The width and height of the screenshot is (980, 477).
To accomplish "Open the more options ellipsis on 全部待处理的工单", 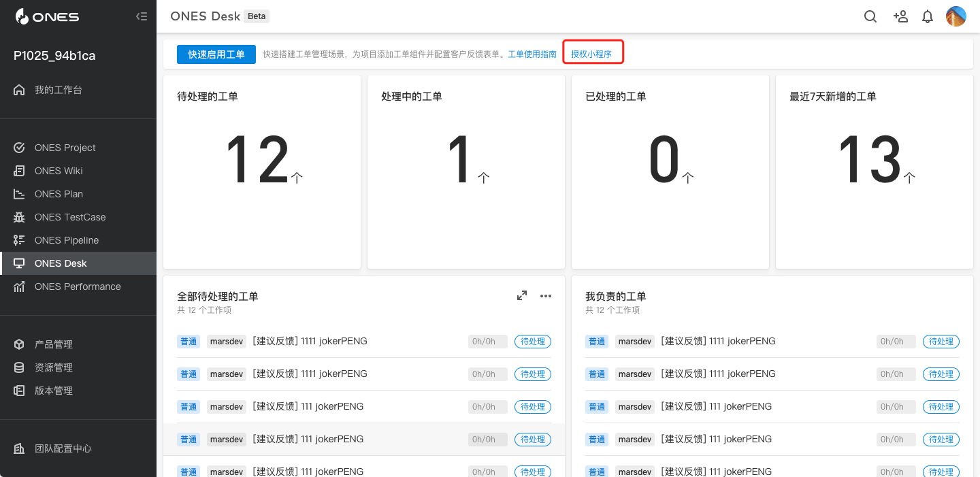I will tap(546, 295).
